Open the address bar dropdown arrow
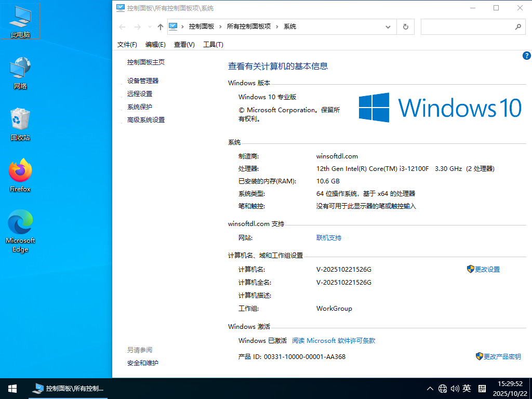This screenshot has height=399, width=532. tap(388, 26)
